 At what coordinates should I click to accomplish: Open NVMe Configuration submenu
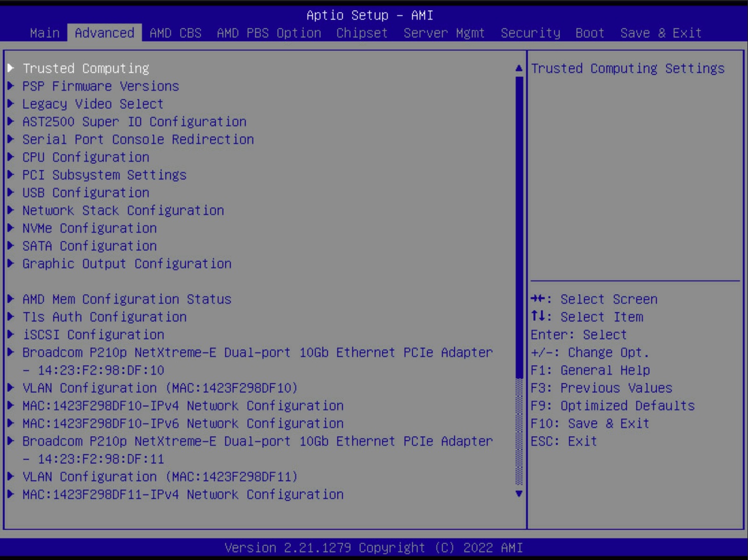(90, 228)
